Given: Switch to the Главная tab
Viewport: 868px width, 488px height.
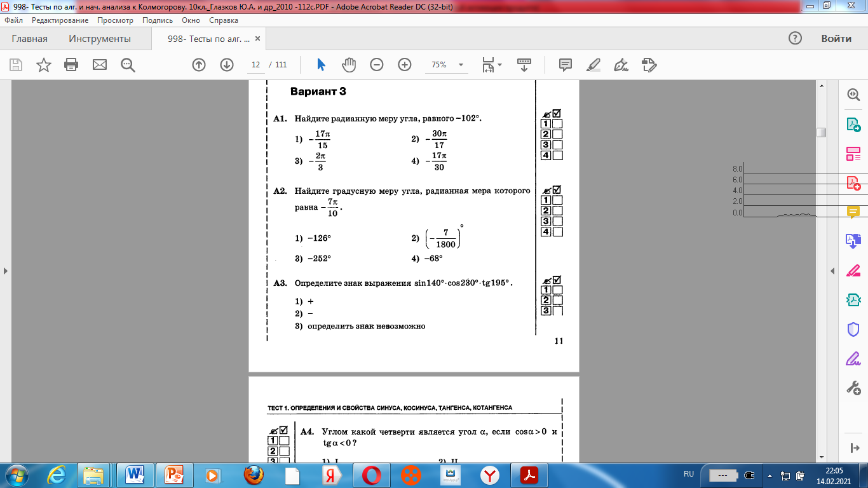Looking at the screenshot, I should pyautogui.click(x=30, y=39).
